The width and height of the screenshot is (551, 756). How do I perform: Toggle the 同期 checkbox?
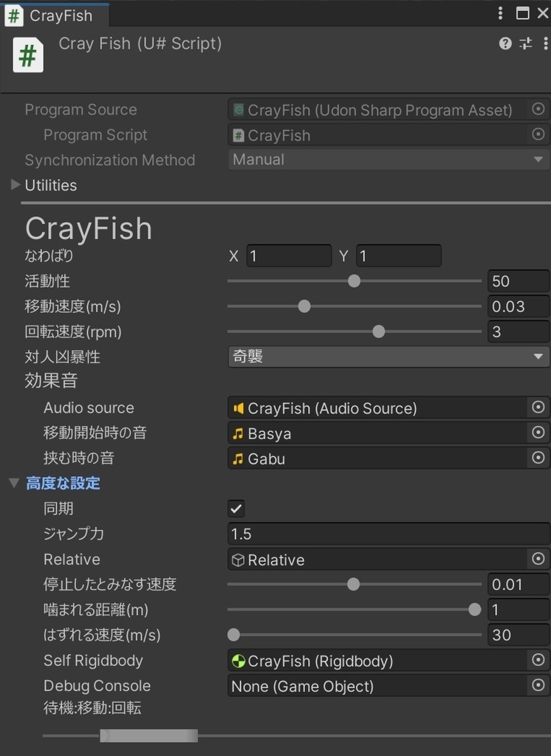click(236, 508)
